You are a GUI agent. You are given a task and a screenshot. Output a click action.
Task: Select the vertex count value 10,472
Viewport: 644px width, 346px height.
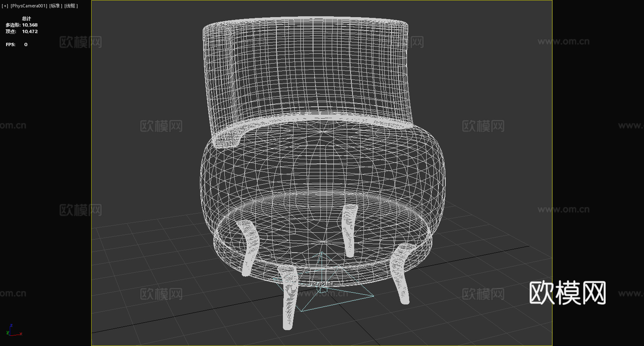coord(30,31)
